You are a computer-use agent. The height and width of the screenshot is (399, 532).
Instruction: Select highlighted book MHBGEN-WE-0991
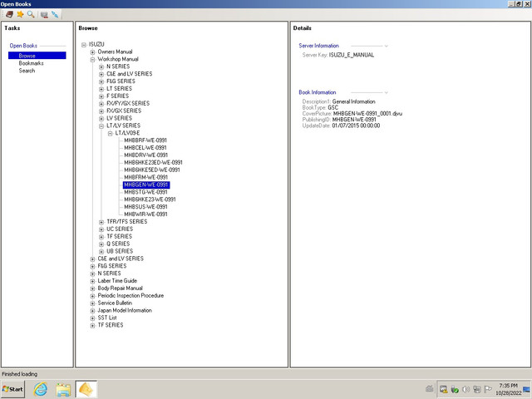coord(146,185)
